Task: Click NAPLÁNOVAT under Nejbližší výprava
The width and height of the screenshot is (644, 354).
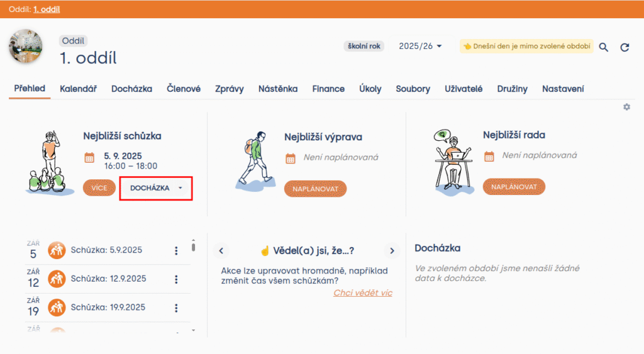Action: tap(315, 189)
